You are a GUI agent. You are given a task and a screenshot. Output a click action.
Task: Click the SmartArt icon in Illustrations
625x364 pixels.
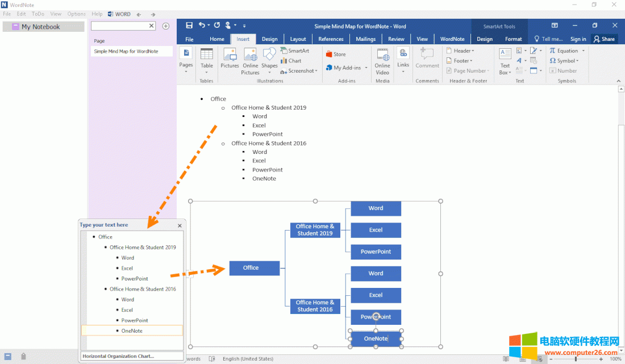coord(295,51)
